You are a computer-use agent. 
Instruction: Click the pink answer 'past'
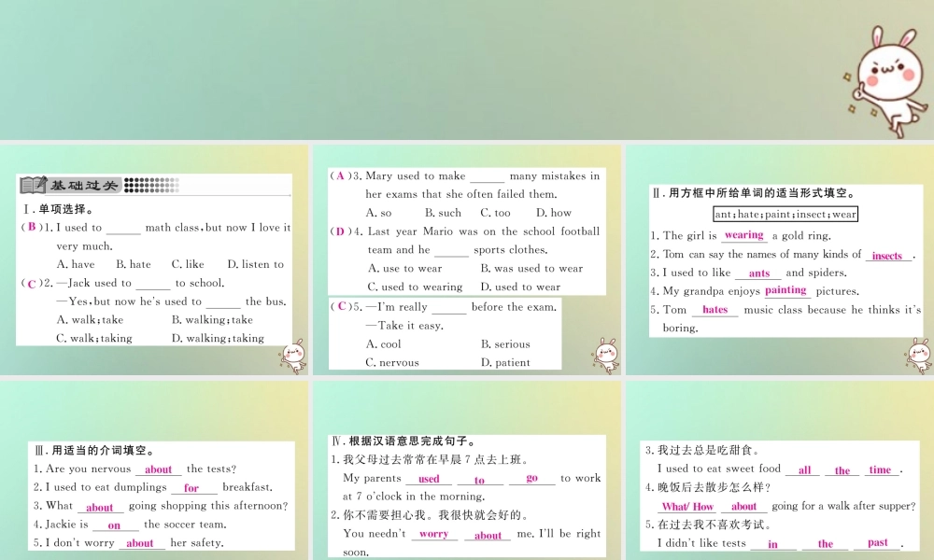click(x=878, y=543)
